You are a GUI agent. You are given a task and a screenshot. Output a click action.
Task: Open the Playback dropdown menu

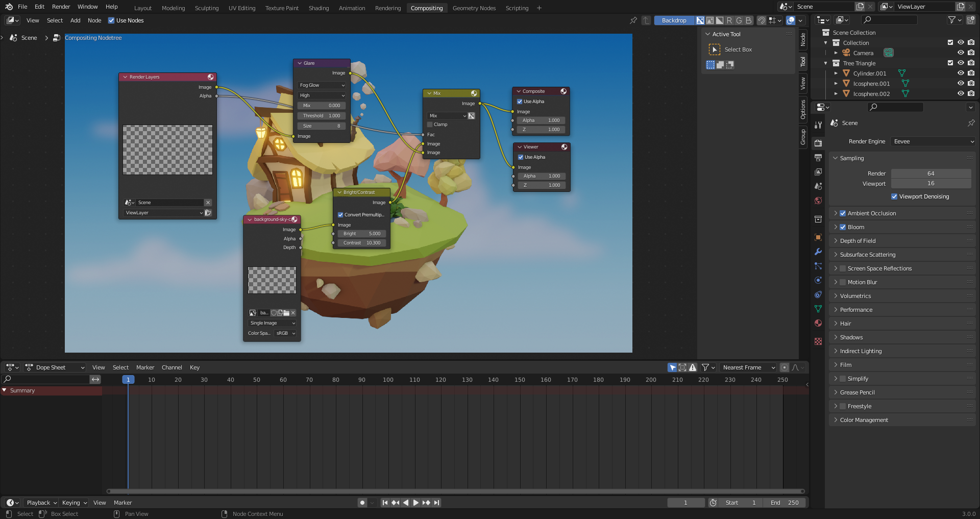pyautogui.click(x=41, y=503)
